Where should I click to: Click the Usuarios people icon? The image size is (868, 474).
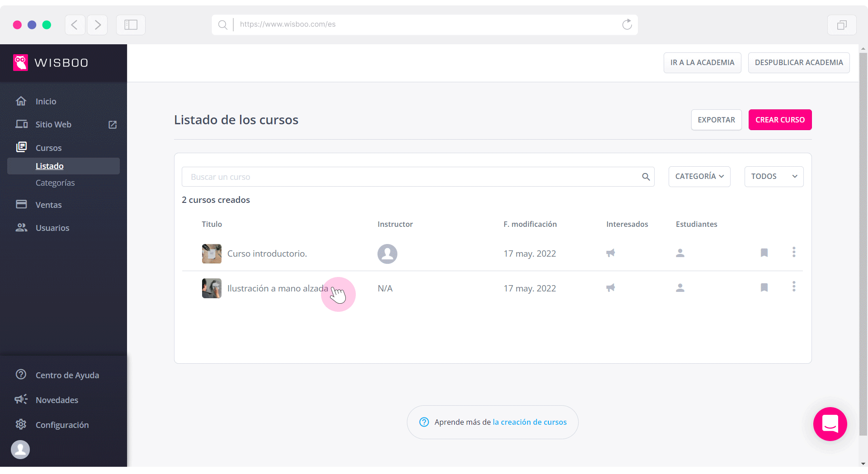(21, 227)
